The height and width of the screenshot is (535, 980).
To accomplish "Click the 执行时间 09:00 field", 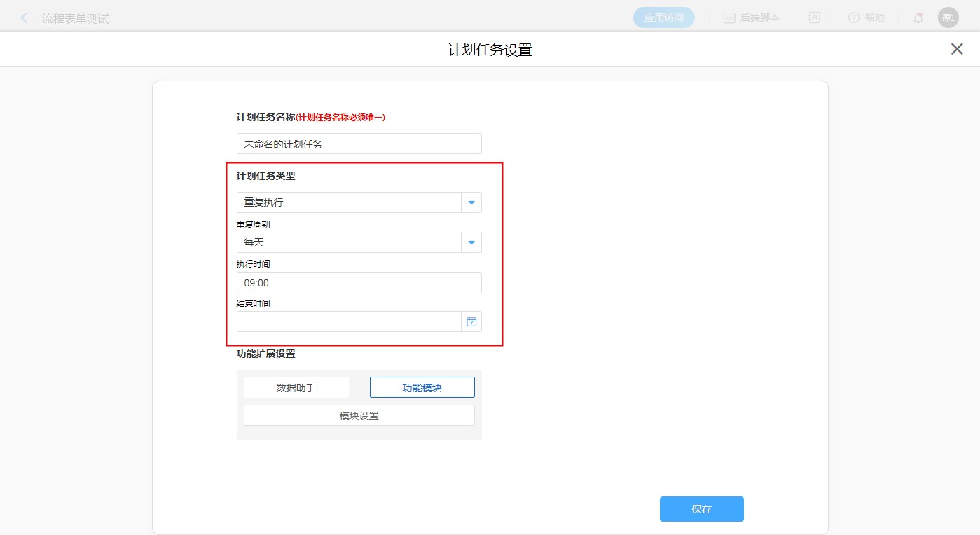I will [359, 283].
